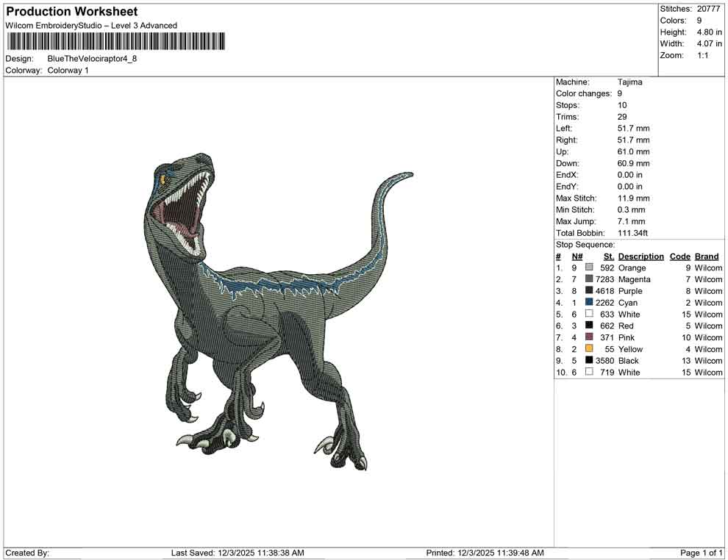Click the Production Worksheet title

pos(71,12)
